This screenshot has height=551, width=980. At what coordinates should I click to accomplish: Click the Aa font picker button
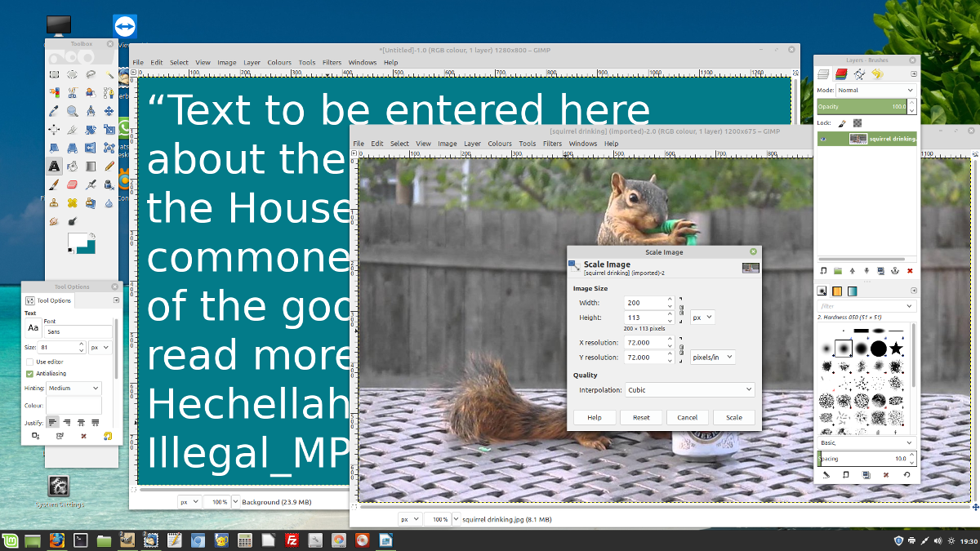[x=33, y=328]
